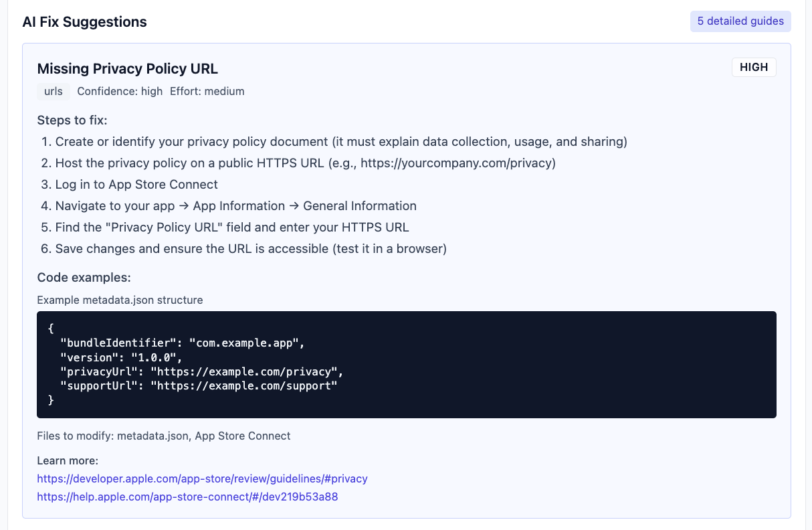Click the bundleIdentifier line in code block
The width and height of the screenshot is (812, 530).
click(x=183, y=343)
